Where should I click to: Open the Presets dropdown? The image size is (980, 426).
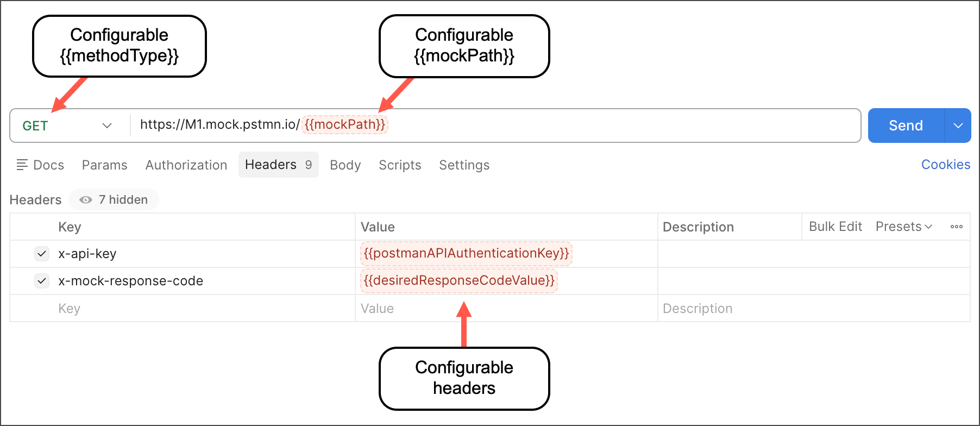coord(903,227)
